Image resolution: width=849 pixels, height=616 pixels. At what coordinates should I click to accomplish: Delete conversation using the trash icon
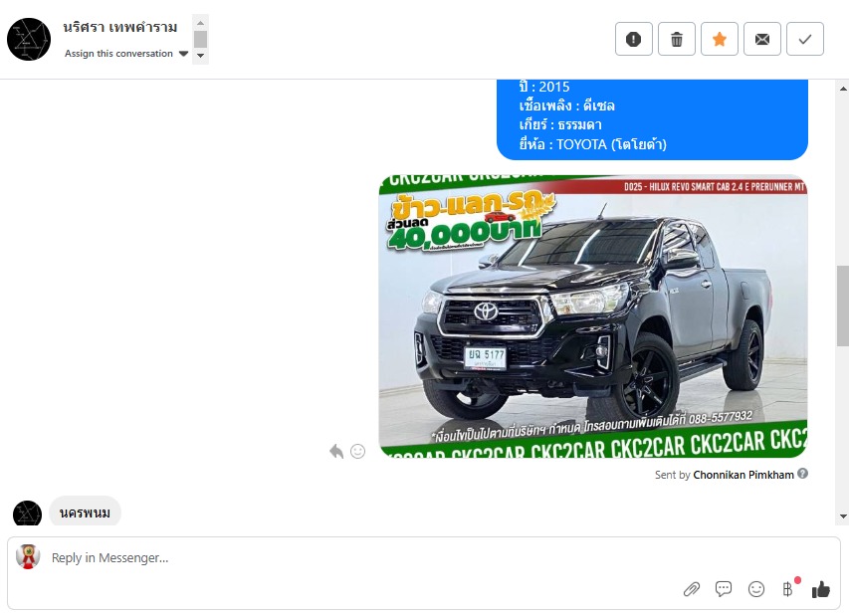point(676,39)
